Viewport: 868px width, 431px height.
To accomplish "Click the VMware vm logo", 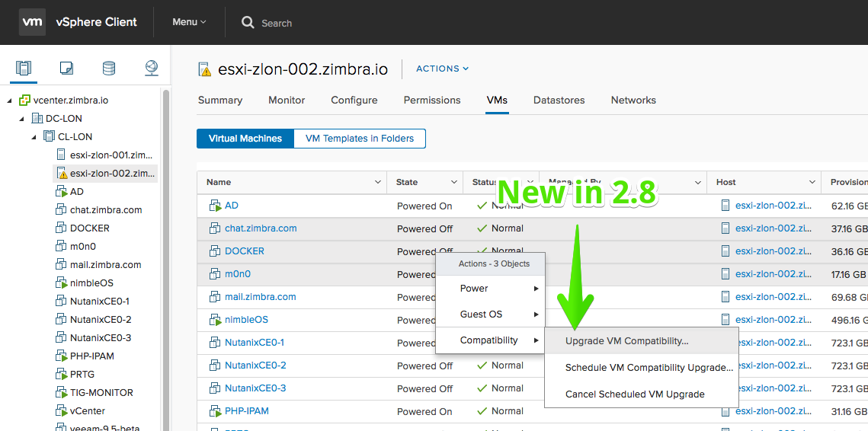I will [x=32, y=22].
